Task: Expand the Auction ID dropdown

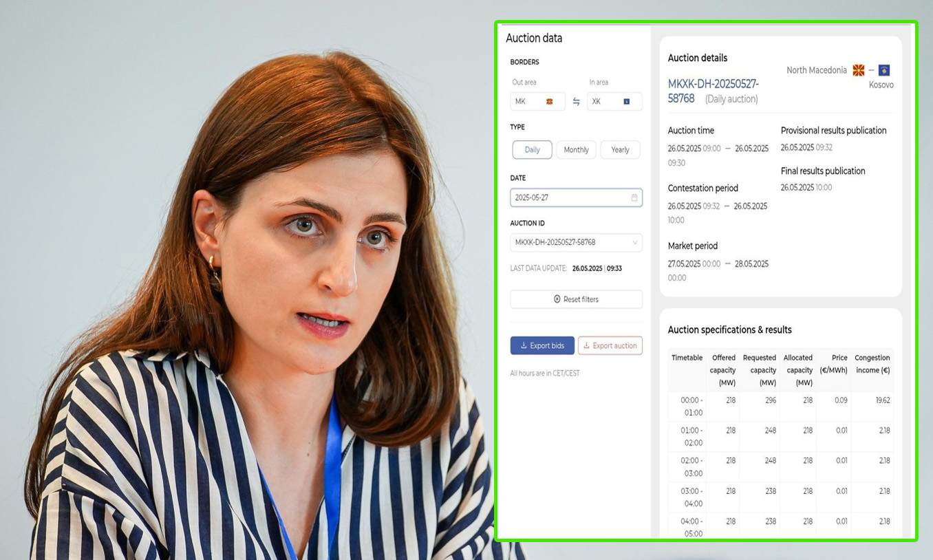Action: [576, 242]
